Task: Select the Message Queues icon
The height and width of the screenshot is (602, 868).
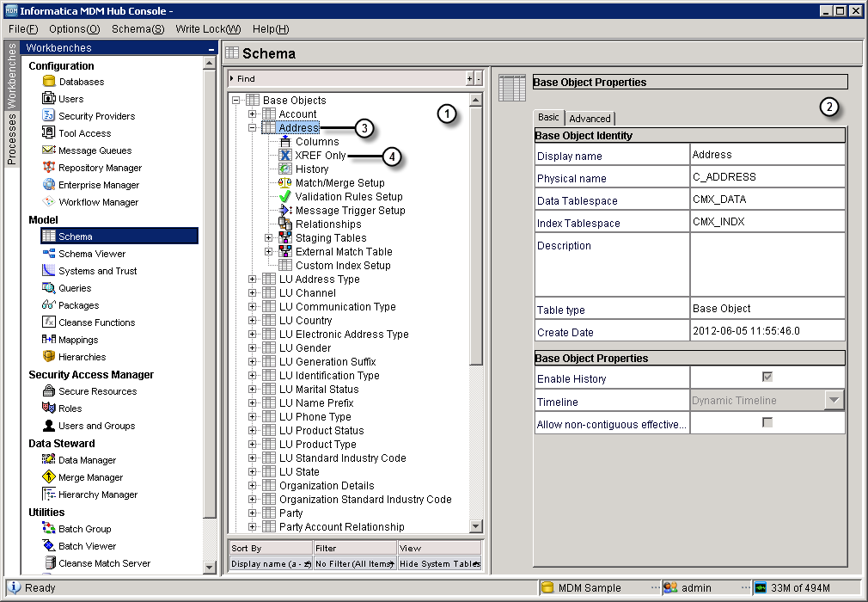Action: [49, 150]
